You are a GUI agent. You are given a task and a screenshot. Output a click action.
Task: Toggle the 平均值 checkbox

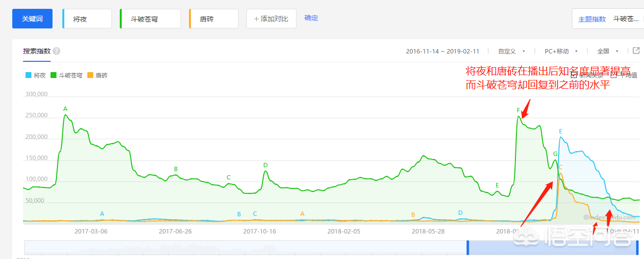(x=613, y=75)
